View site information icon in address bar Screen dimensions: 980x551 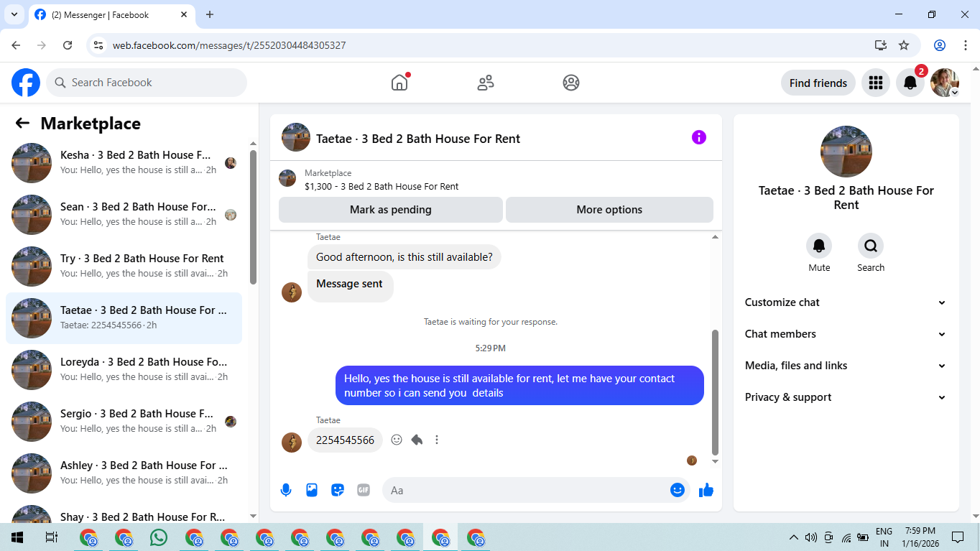99,45
